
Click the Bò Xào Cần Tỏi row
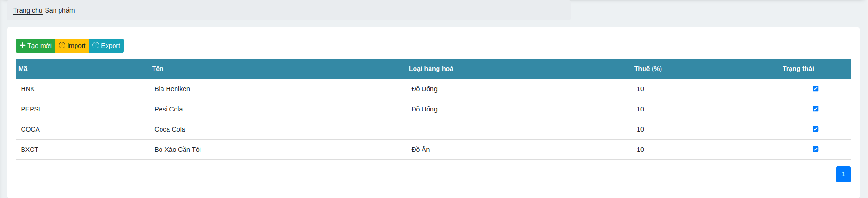coord(177,150)
